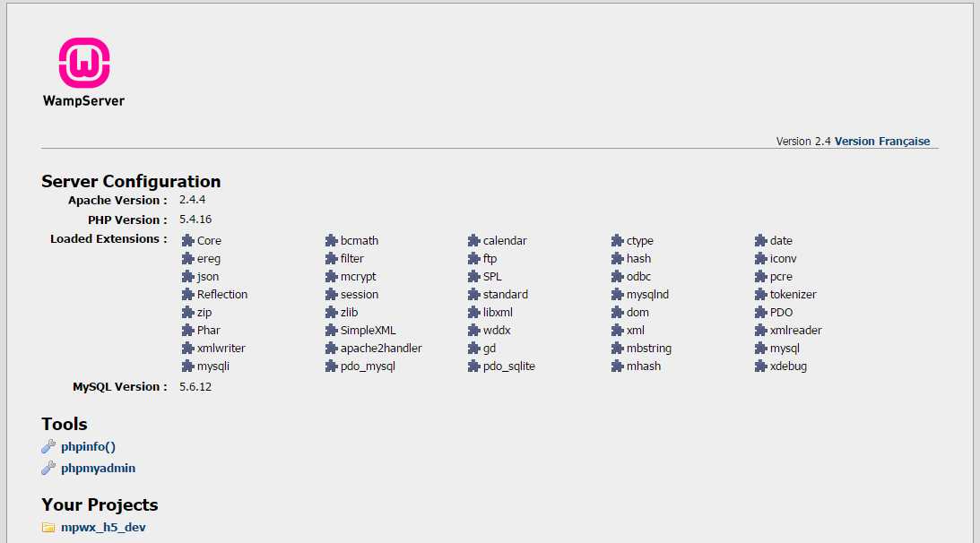Click the puzzle icon next to odbc
The height and width of the screenshot is (543, 980).
tap(618, 277)
